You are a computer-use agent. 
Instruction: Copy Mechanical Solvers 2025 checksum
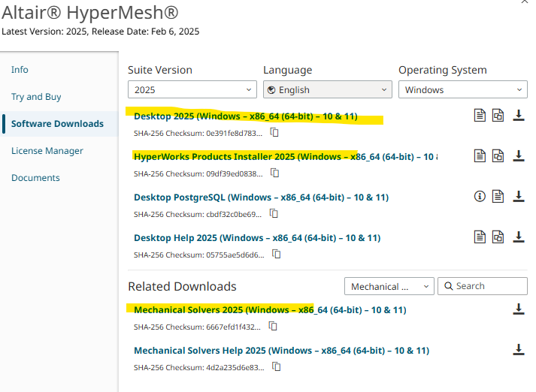tap(273, 326)
